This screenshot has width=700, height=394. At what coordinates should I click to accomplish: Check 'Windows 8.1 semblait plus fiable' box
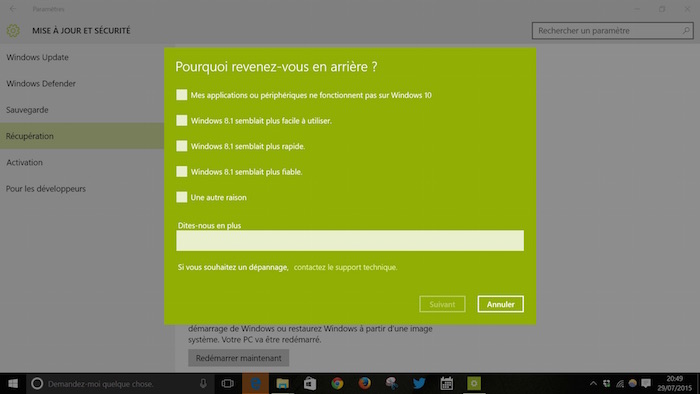[182, 171]
